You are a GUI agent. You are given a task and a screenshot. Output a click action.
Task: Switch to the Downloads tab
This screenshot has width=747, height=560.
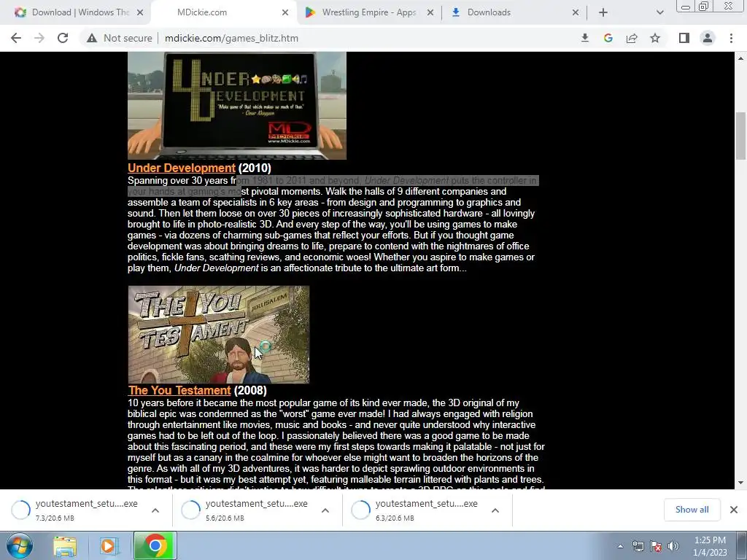[x=514, y=12]
